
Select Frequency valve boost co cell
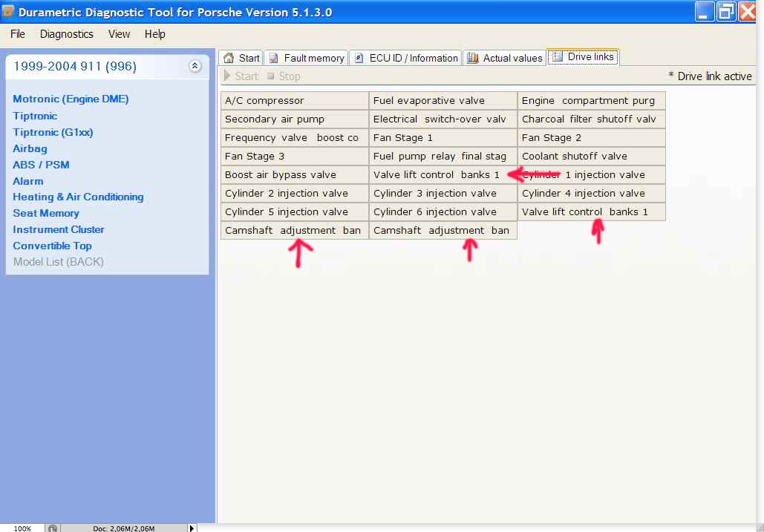pos(295,138)
